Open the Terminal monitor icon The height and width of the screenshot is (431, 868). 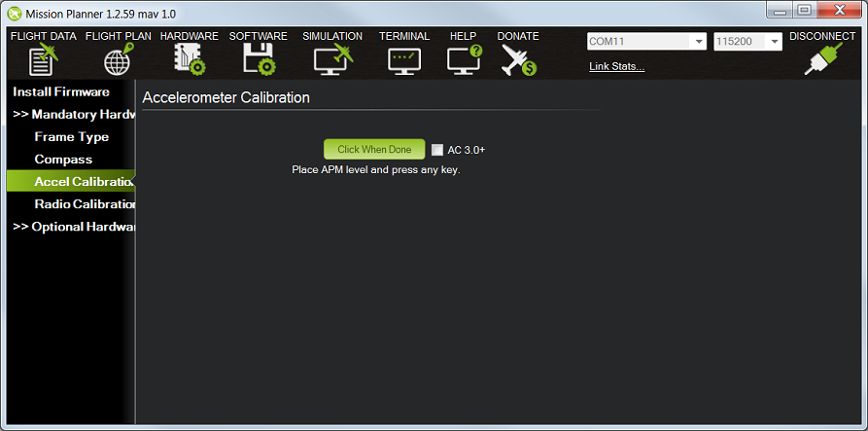(404, 61)
